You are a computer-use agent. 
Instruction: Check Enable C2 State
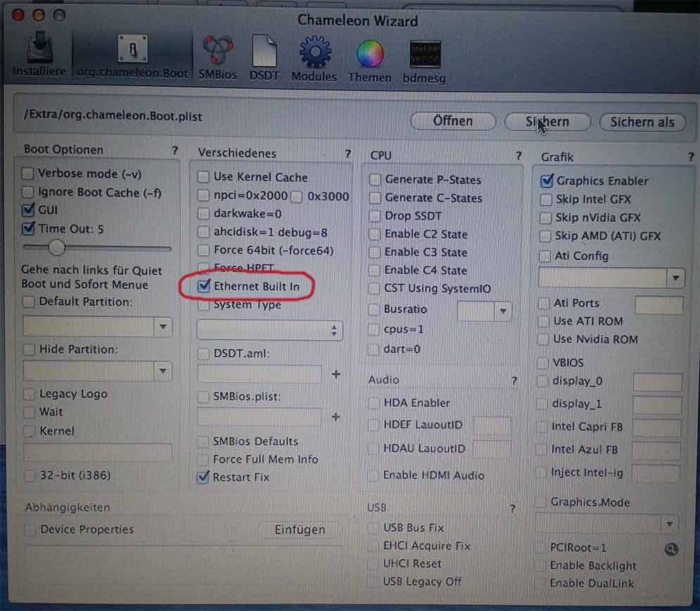[374, 234]
